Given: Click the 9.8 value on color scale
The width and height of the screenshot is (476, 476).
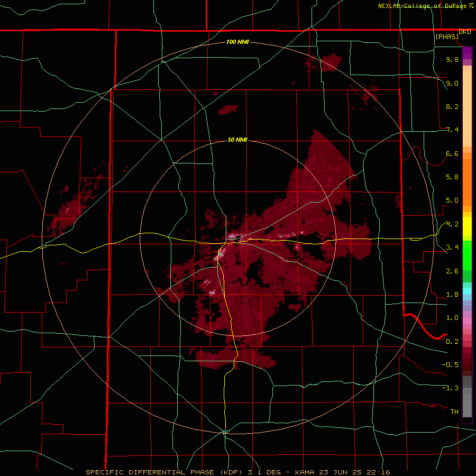Looking at the screenshot, I should 452,59.
